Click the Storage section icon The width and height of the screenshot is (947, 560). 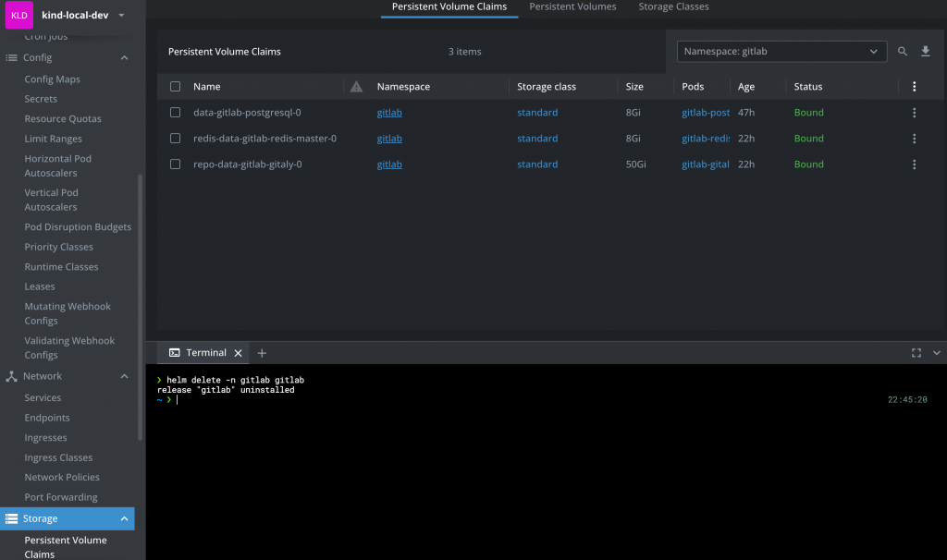click(x=11, y=519)
